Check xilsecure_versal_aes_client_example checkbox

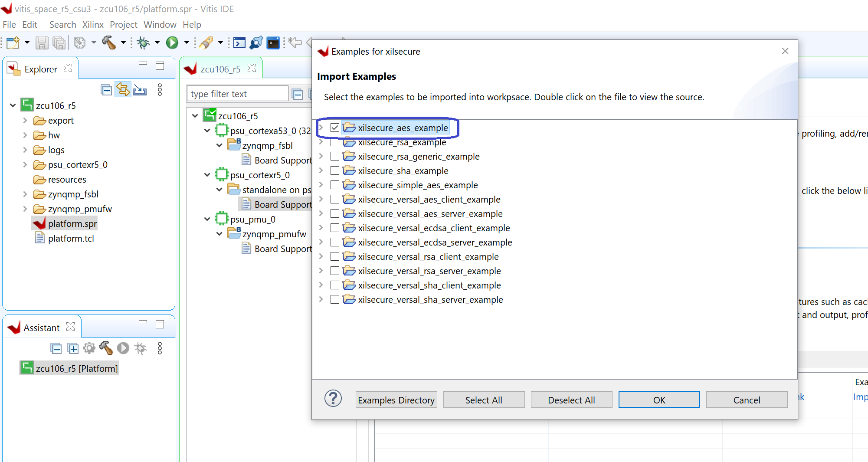coord(335,199)
